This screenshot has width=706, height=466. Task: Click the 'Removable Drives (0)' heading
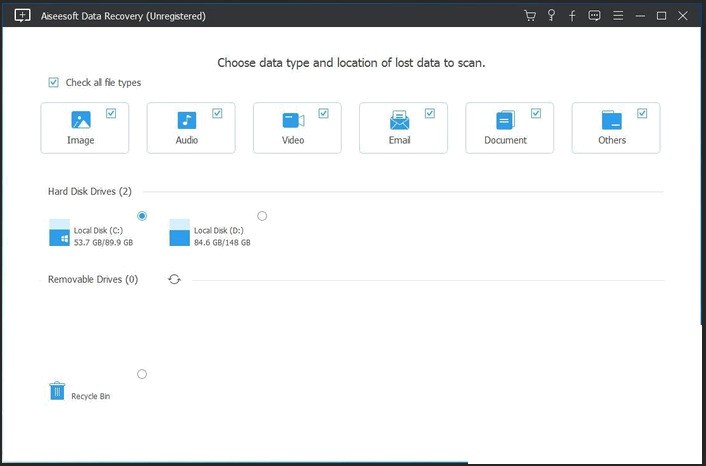click(x=93, y=280)
